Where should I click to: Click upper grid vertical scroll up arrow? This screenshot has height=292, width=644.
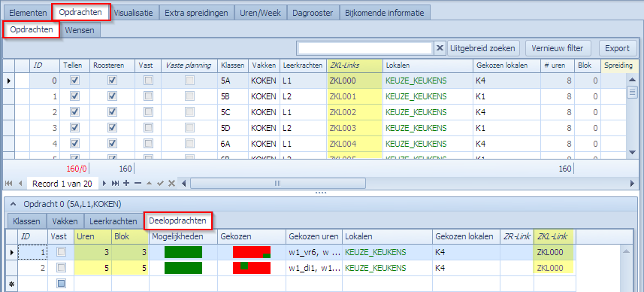point(633,81)
